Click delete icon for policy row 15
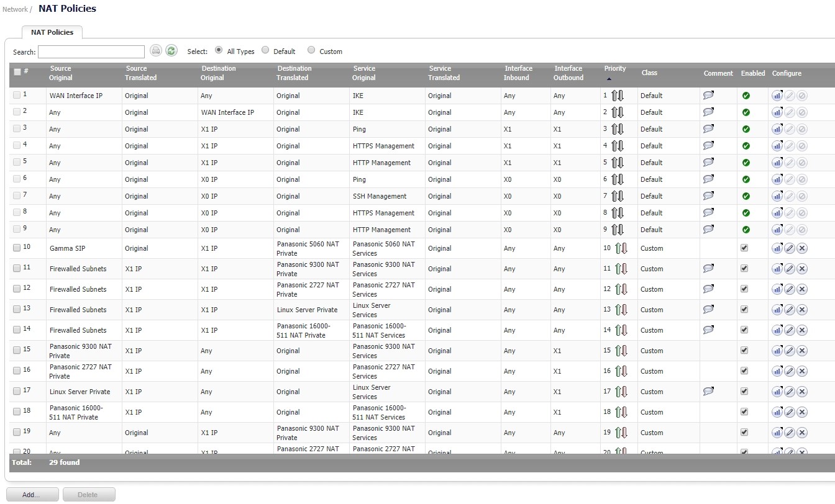Viewport: 835px width, 504px height. coord(802,351)
